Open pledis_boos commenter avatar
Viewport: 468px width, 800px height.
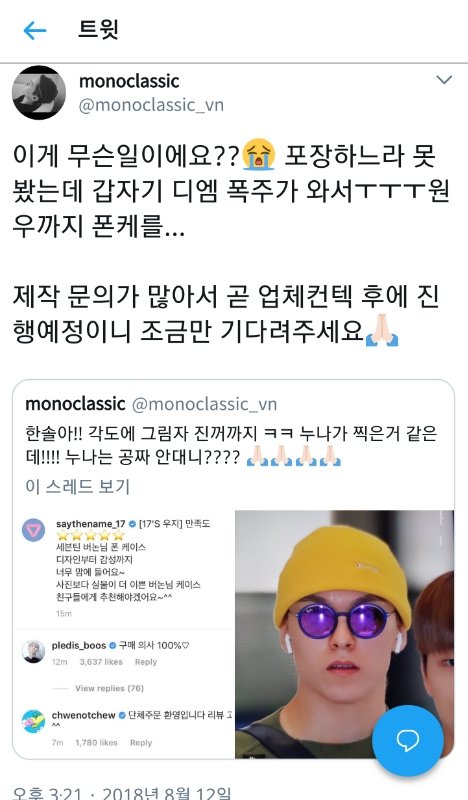pos(34,652)
